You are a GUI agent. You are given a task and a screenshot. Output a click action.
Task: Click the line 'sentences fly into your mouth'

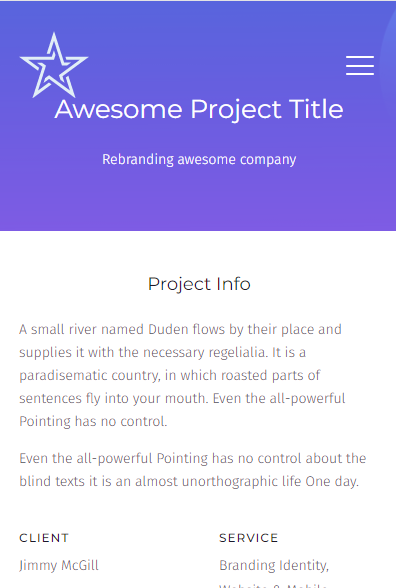pos(182,398)
